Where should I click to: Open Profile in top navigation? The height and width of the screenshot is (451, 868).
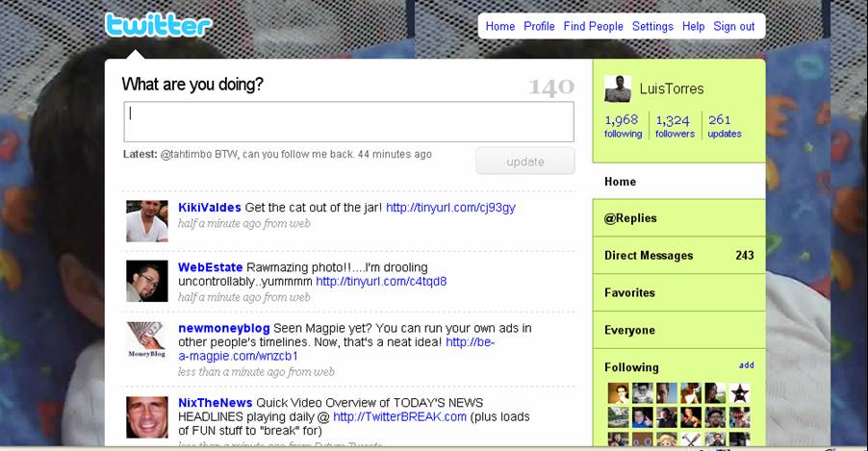(x=539, y=26)
